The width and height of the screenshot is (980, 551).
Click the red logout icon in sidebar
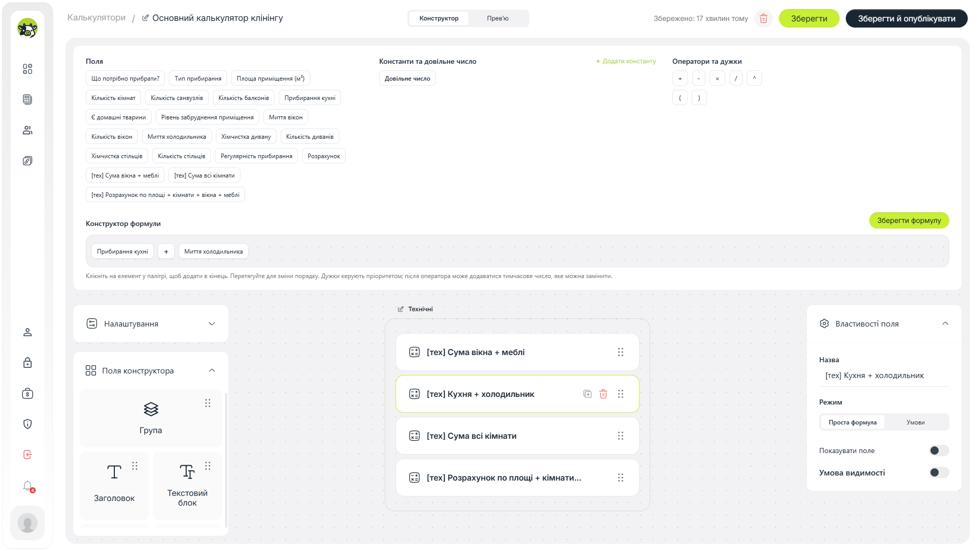coord(28,455)
